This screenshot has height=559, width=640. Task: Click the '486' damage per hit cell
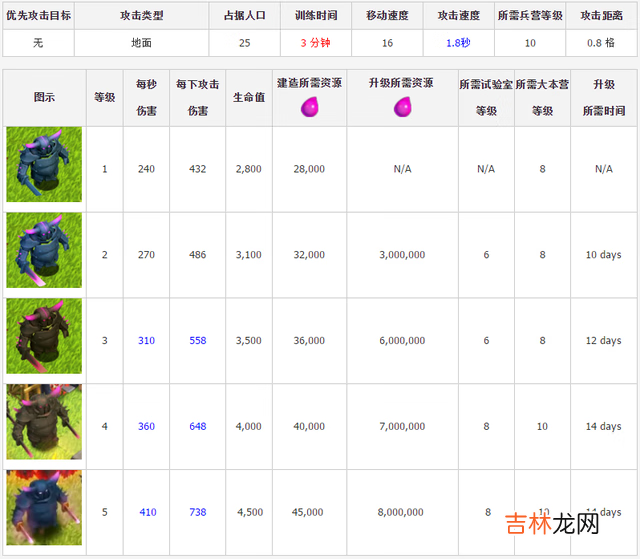[x=198, y=255]
